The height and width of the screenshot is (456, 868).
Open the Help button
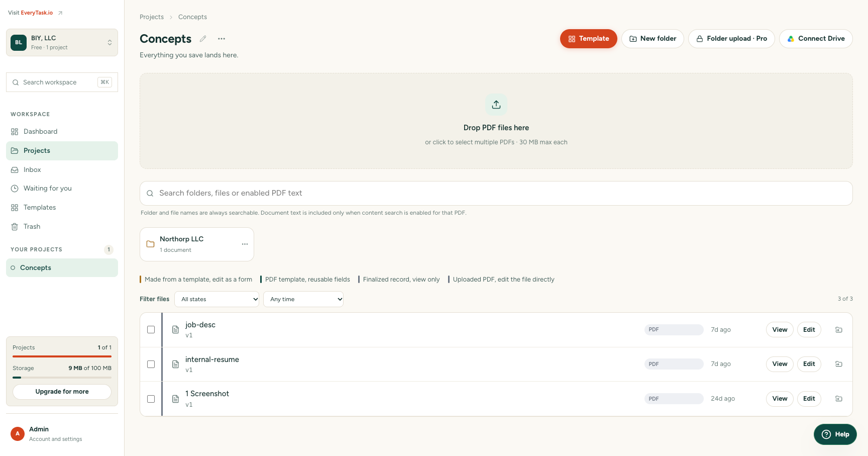835,434
